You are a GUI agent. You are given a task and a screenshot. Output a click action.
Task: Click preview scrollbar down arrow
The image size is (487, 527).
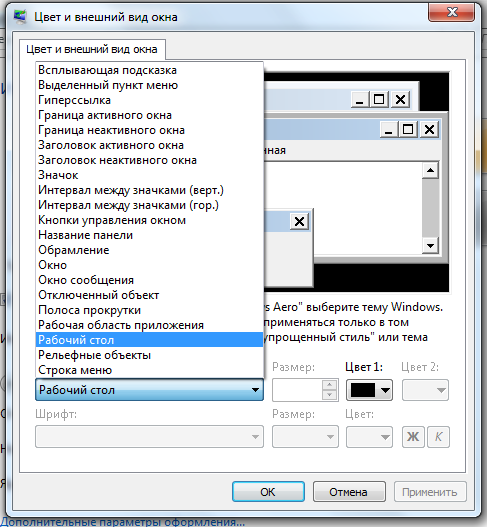click(430, 245)
